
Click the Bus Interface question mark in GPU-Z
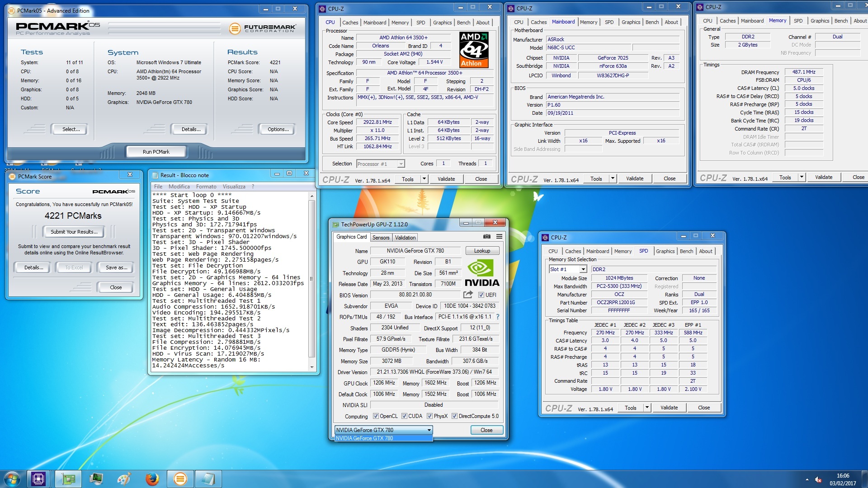pyautogui.click(x=498, y=317)
